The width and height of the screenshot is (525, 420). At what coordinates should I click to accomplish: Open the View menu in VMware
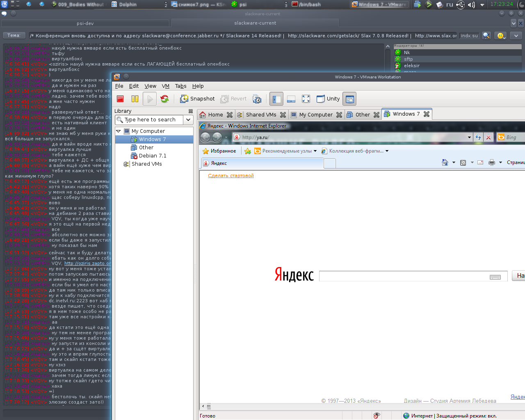(x=150, y=86)
